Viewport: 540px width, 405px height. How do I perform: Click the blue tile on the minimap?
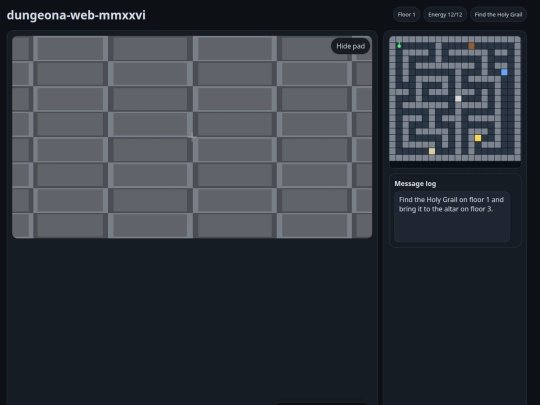pos(504,72)
